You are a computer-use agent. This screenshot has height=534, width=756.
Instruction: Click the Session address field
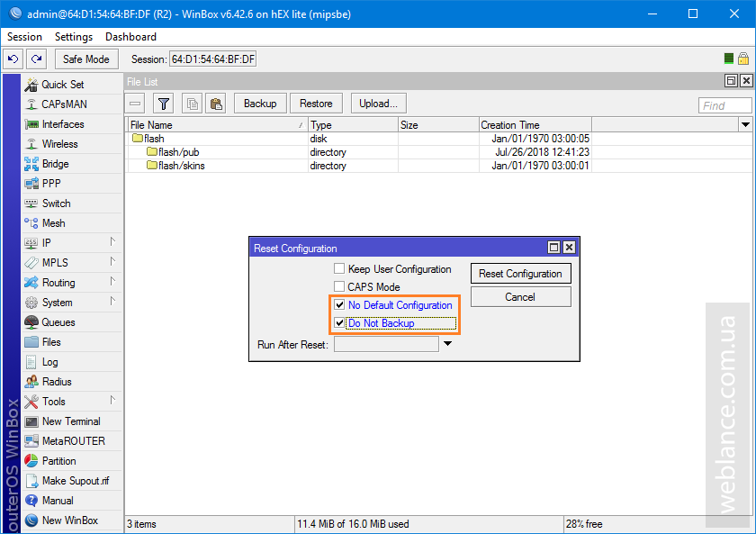pos(213,59)
